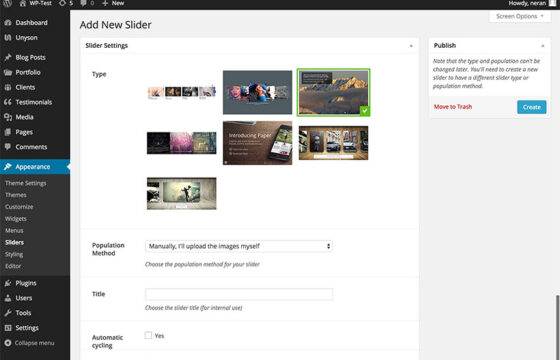Open the Media library icon
This screenshot has width=560, height=360.
coord(8,117)
